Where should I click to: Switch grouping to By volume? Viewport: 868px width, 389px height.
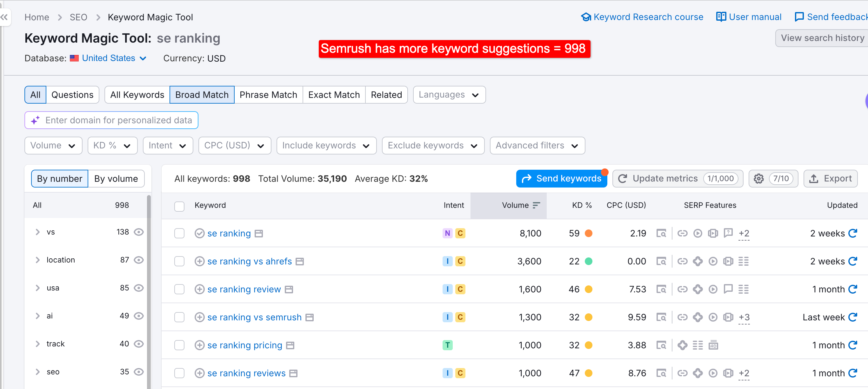(116, 179)
